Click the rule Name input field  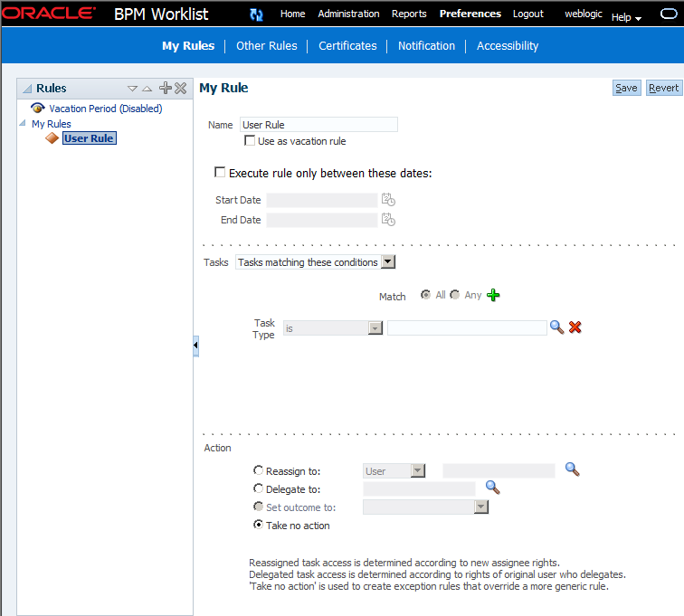coord(318,125)
